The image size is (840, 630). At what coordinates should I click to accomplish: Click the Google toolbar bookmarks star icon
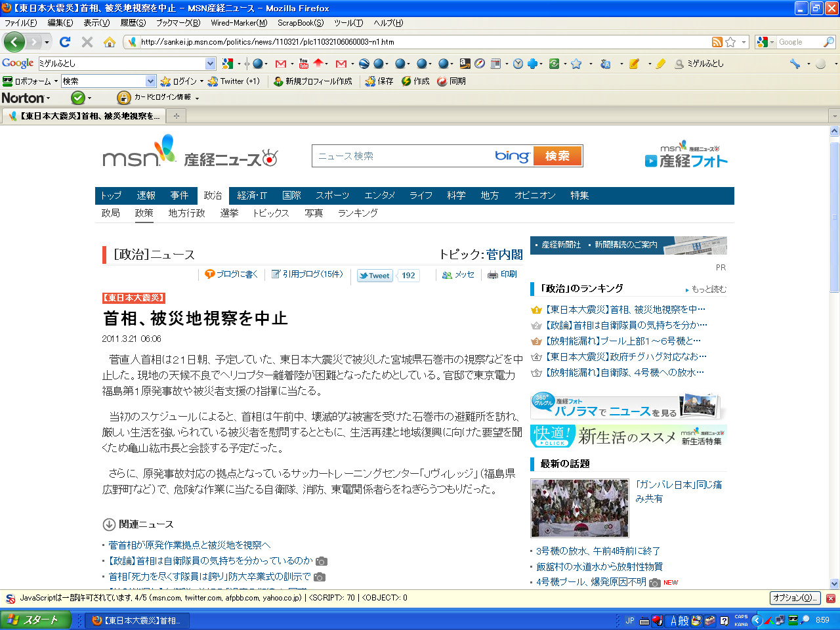(576, 64)
